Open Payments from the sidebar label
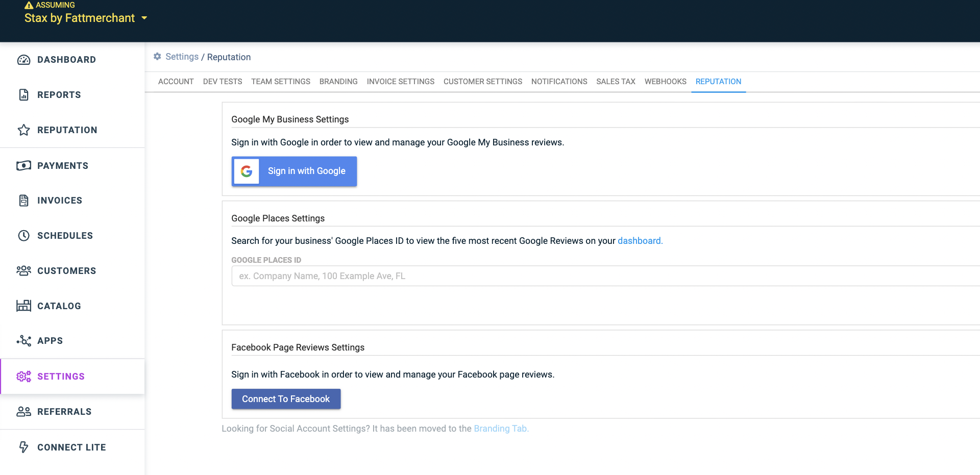This screenshot has height=475, width=980. pyautogui.click(x=63, y=166)
